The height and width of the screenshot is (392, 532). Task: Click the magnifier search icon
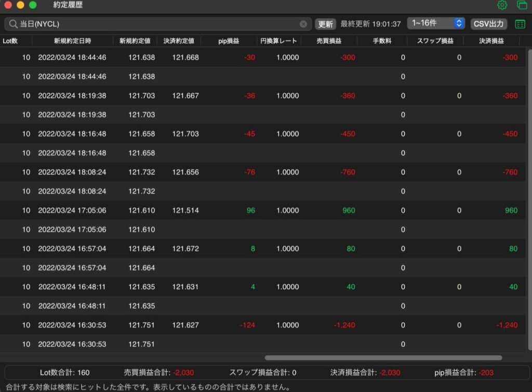click(x=13, y=24)
